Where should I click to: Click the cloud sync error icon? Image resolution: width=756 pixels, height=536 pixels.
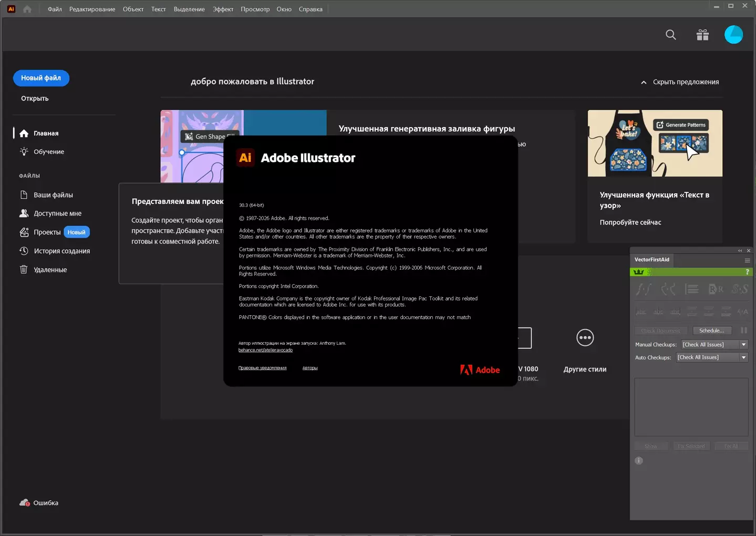(24, 503)
